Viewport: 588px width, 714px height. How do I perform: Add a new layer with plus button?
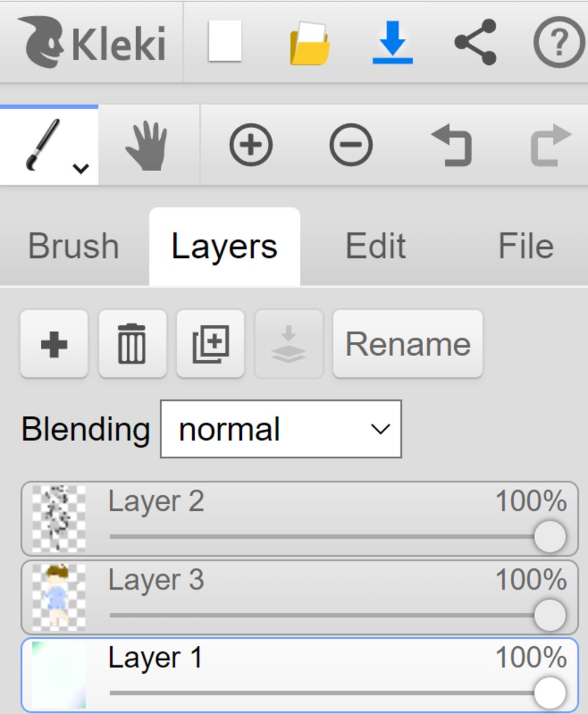click(x=54, y=344)
